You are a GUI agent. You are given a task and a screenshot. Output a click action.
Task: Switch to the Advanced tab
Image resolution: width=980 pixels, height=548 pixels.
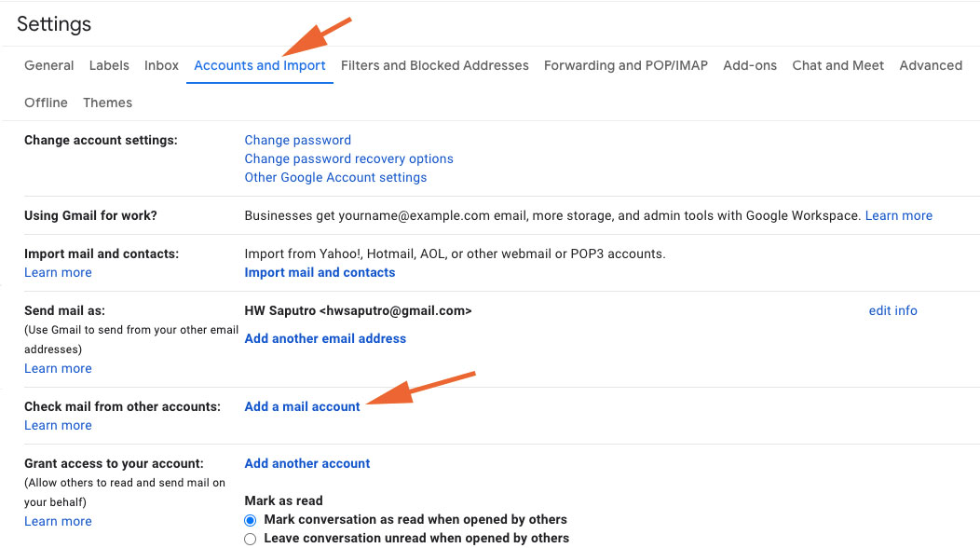coord(931,65)
